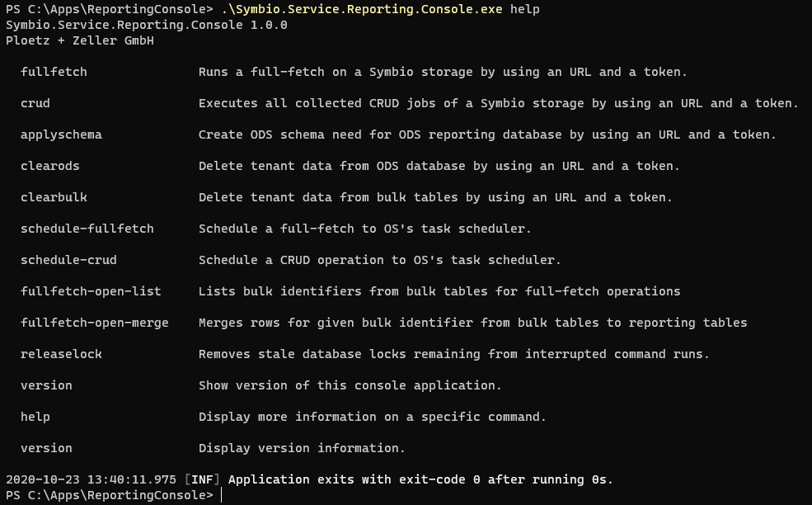The image size is (812, 505).
Task: Click "Show version of this console application." text
Action: point(350,385)
